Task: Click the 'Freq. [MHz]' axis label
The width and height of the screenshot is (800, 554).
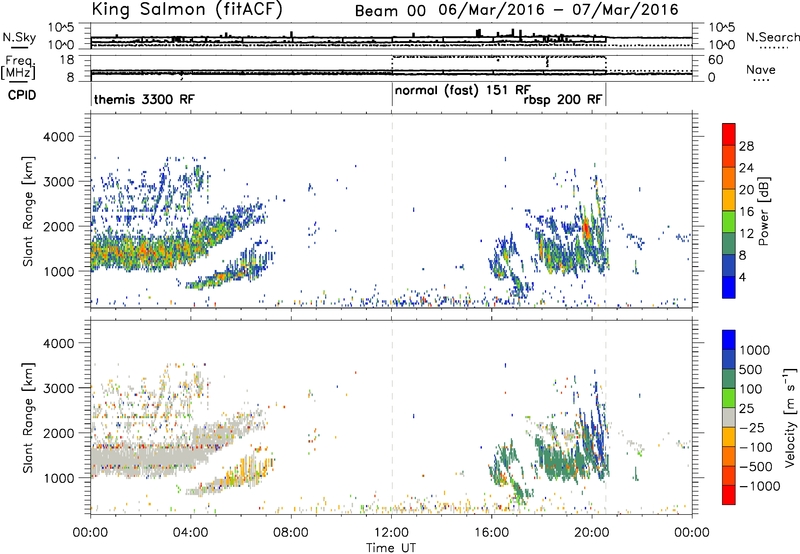Action: (x=18, y=68)
